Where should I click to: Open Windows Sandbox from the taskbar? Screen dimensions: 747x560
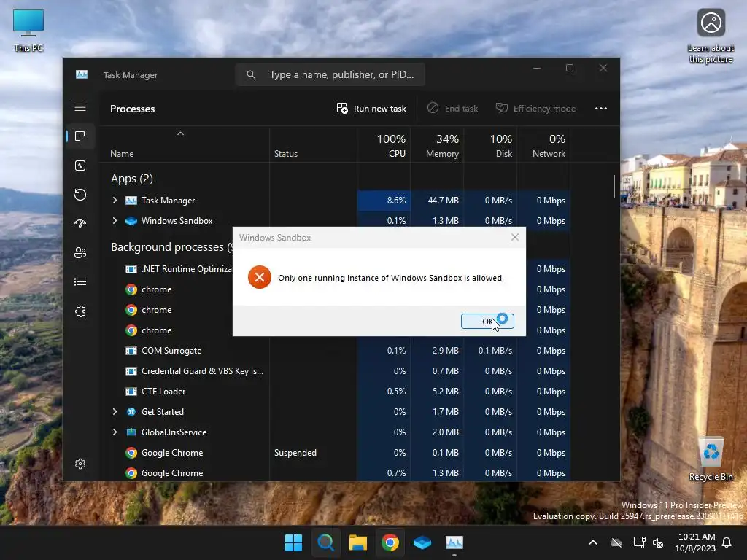pos(422,542)
